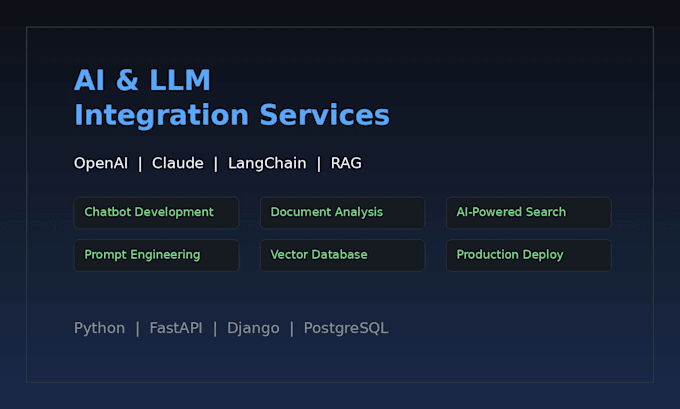Click the 'LangChain' text
The image size is (680, 409).
pos(267,164)
